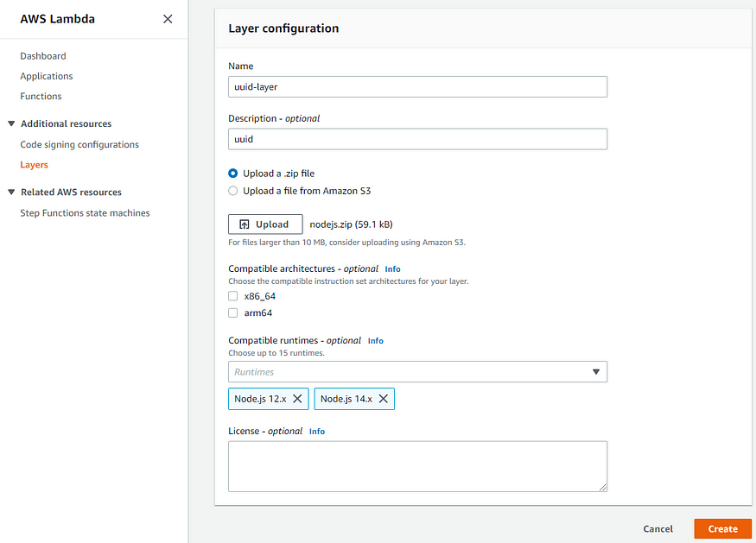
Task: Remove the Node.js 14.x runtime tag
Action: click(x=384, y=399)
